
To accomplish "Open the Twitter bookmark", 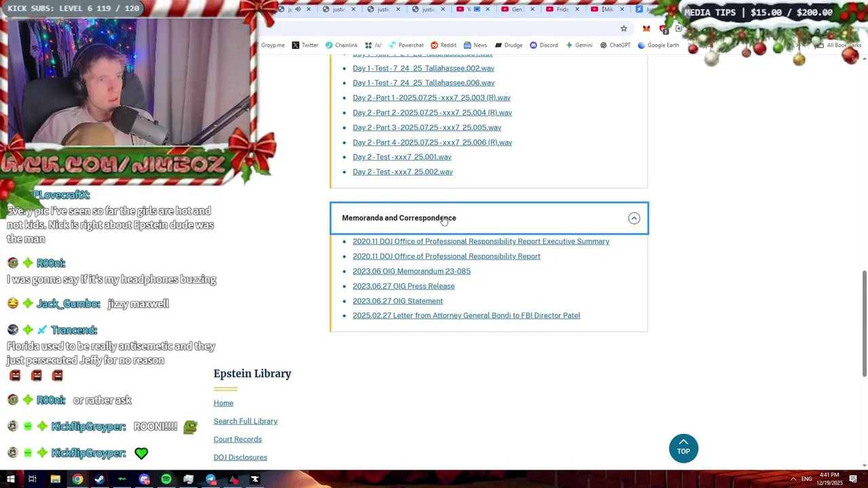I will (304, 45).
